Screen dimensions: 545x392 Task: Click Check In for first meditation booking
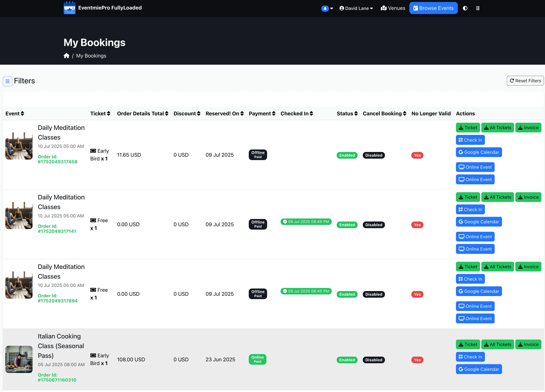click(x=470, y=140)
